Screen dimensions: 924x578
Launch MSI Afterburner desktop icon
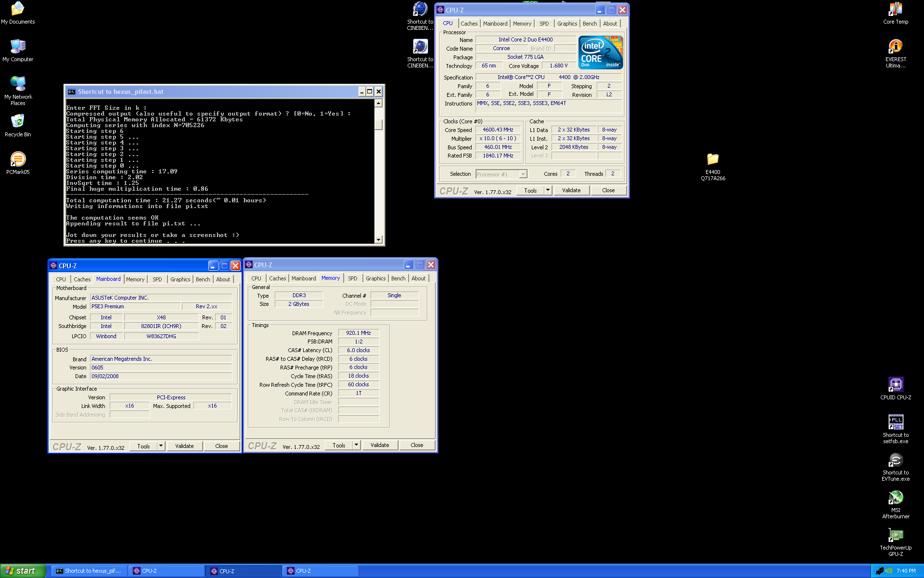tap(896, 504)
